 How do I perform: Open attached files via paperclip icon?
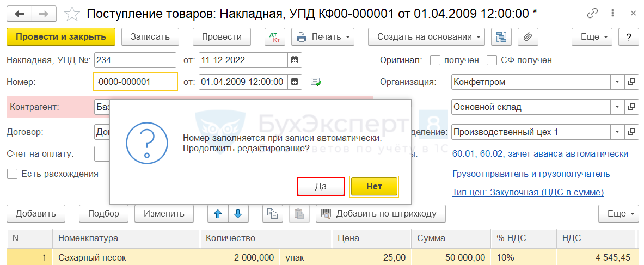[x=528, y=36]
